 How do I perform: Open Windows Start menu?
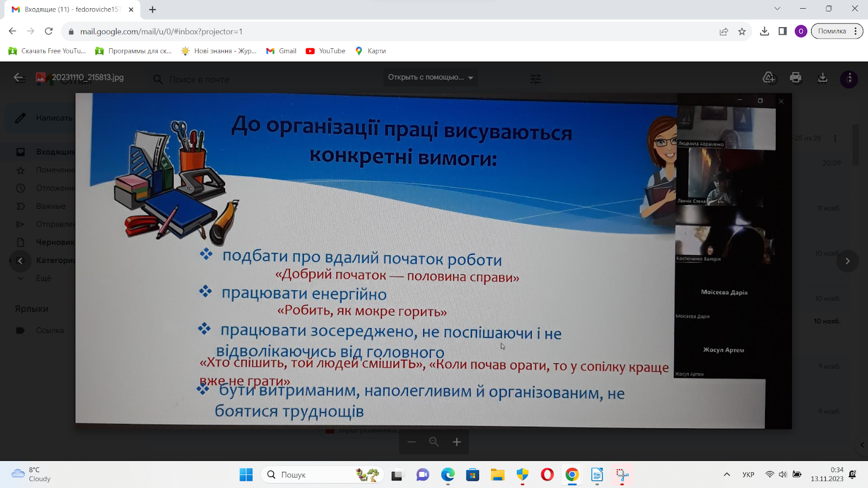tap(246, 475)
